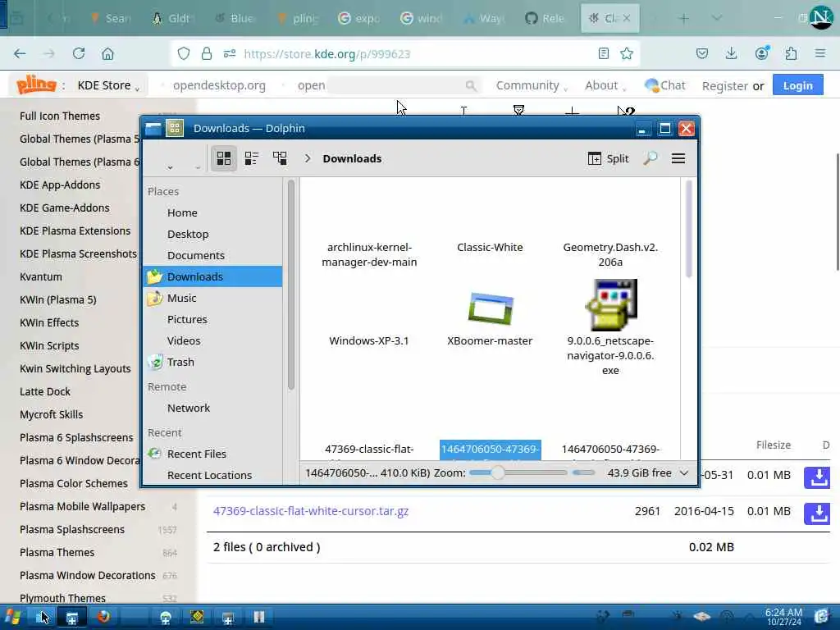This screenshot has width=840, height=630.
Task: Open the tracking protection shield icon
Action: click(184, 53)
